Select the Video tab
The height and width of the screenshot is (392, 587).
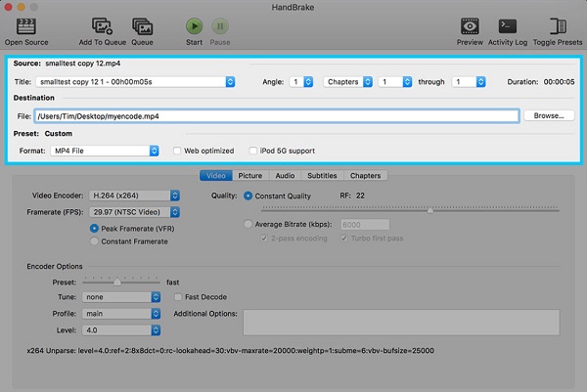click(x=216, y=175)
